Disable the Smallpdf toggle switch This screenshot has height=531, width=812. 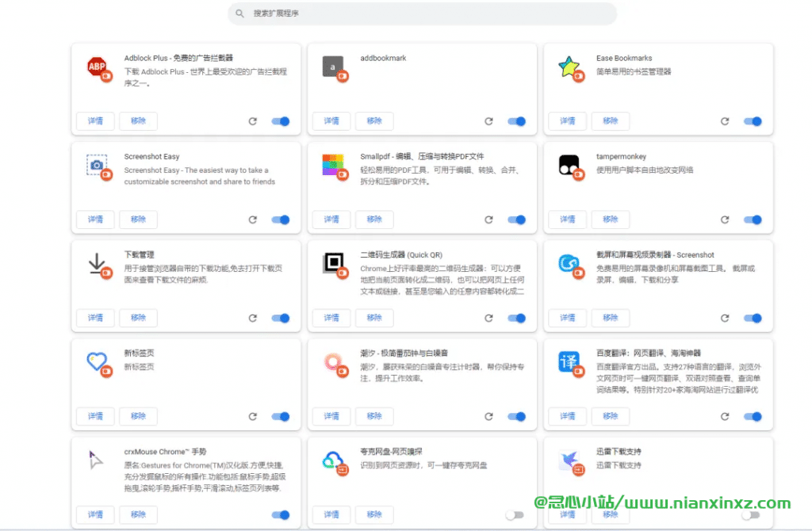point(517,220)
